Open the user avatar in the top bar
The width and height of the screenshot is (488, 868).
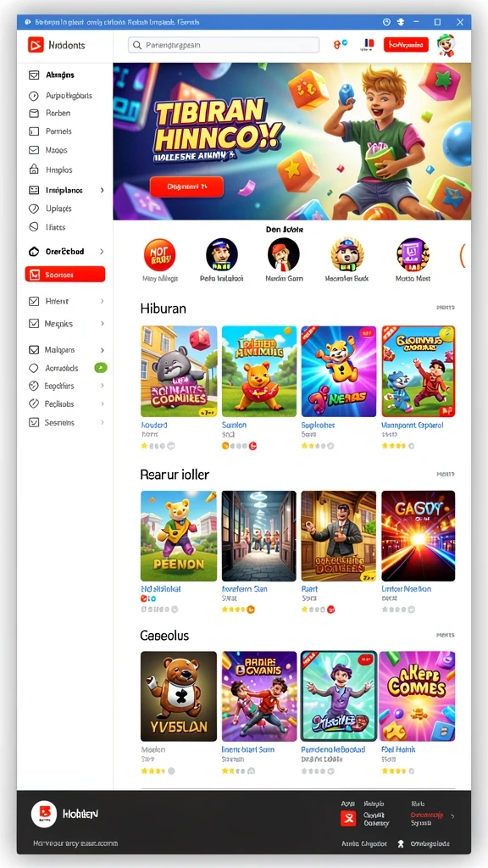point(446,45)
